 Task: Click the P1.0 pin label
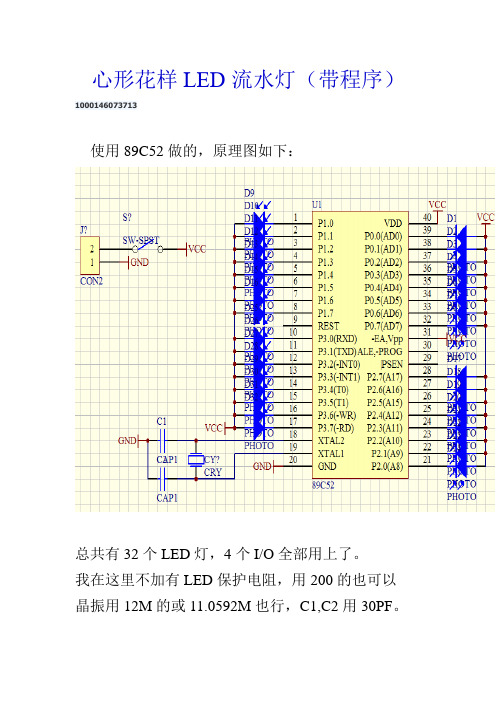pyautogui.click(x=325, y=223)
